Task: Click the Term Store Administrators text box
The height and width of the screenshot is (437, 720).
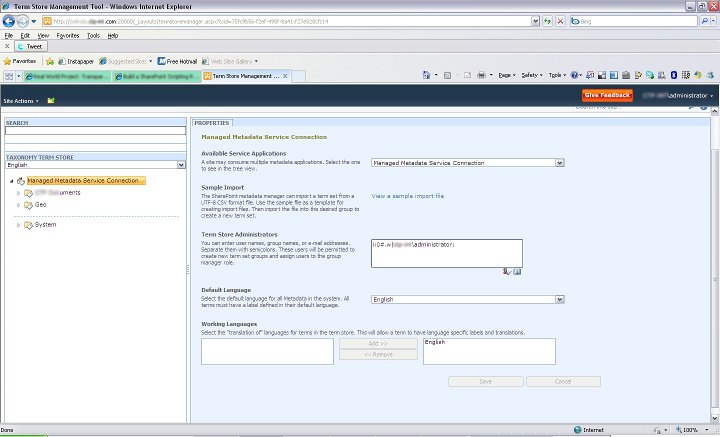Action: coord(447,253)
